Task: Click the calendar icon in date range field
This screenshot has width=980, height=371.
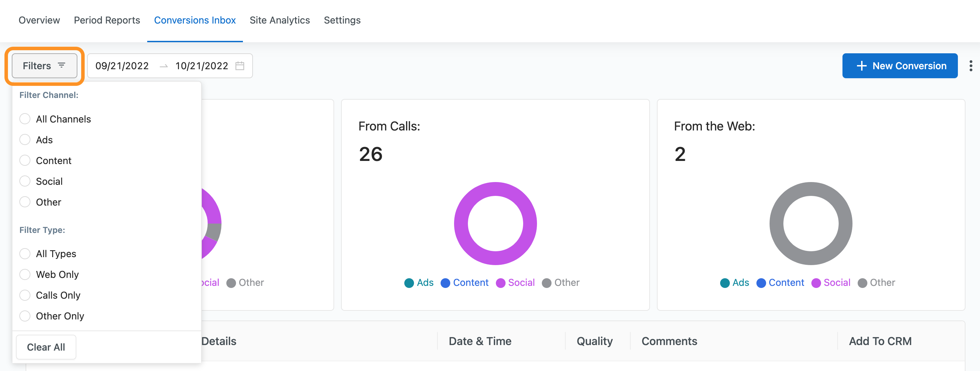Action: pyautogui.click(x=240, y=66)
